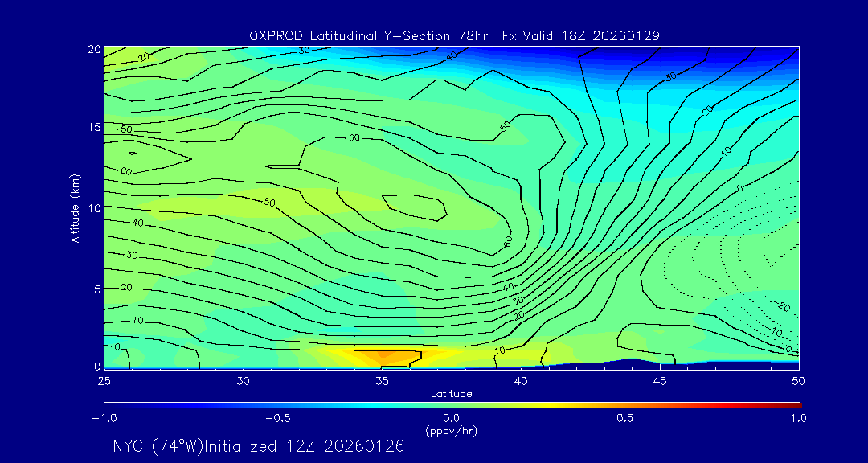The height and width of the screenshot is (463, 868).
Task: Click the latitude 35 tick label
Action: [383, 380]
